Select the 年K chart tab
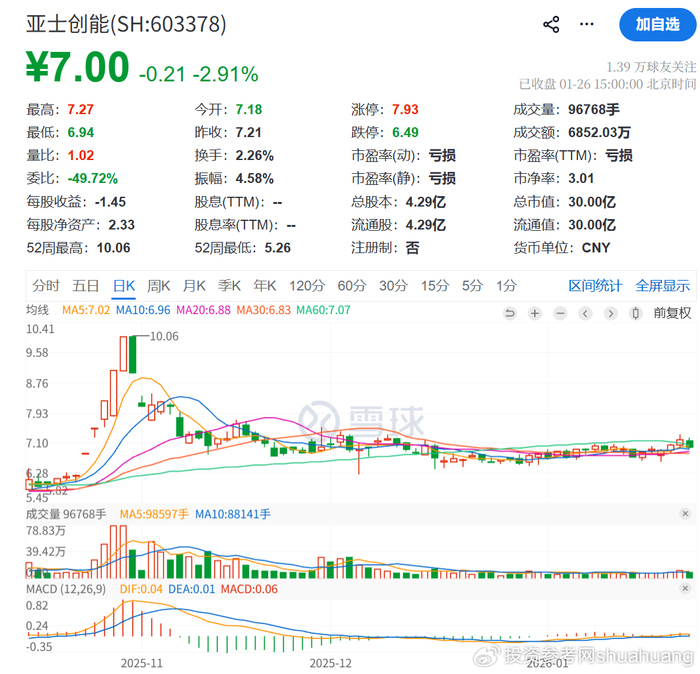 pos(265,286)
